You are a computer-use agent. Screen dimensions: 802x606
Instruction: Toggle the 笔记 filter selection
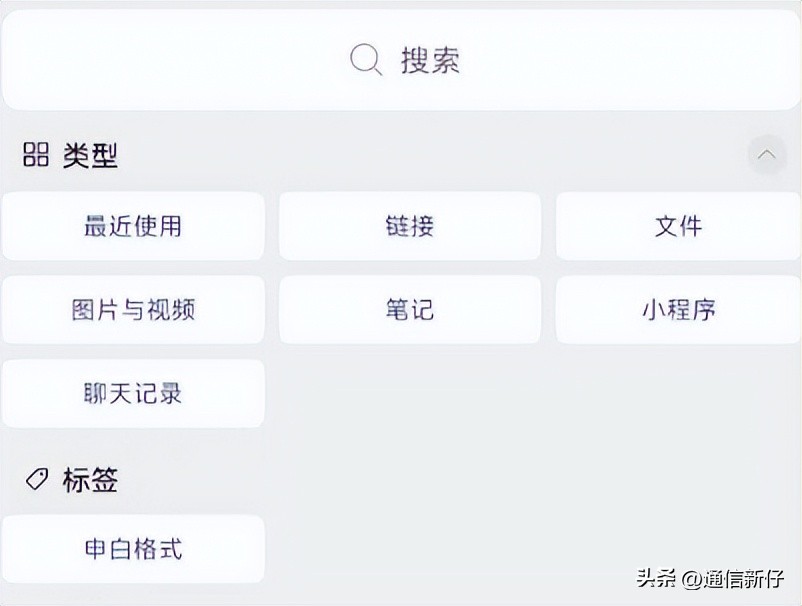pos(409,310)
